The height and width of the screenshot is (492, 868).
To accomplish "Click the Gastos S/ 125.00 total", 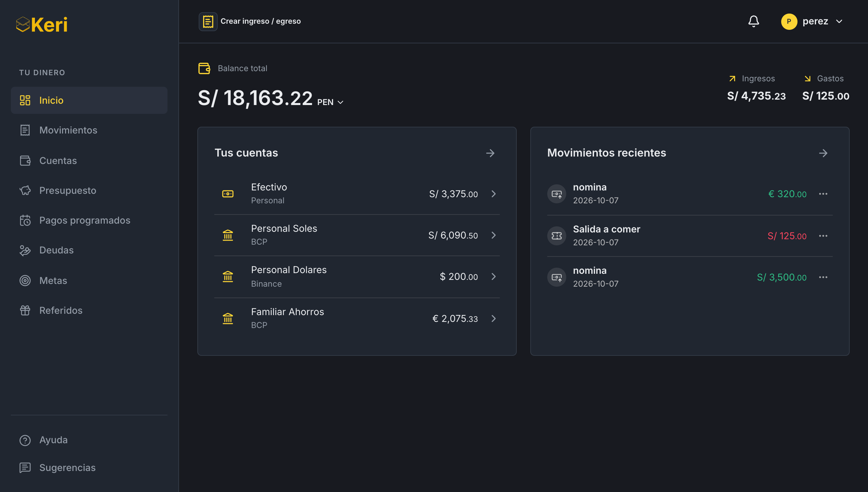I will 826,96.
